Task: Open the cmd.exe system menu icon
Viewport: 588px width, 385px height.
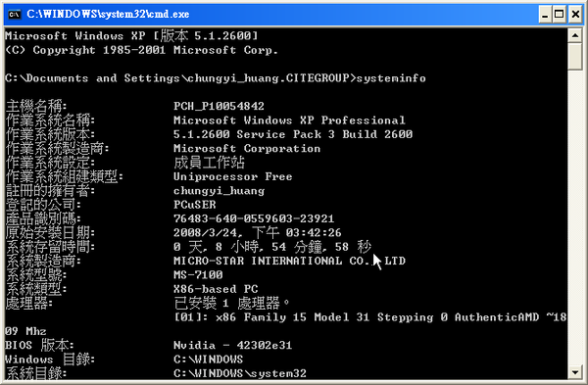Action: click(15, 15)
